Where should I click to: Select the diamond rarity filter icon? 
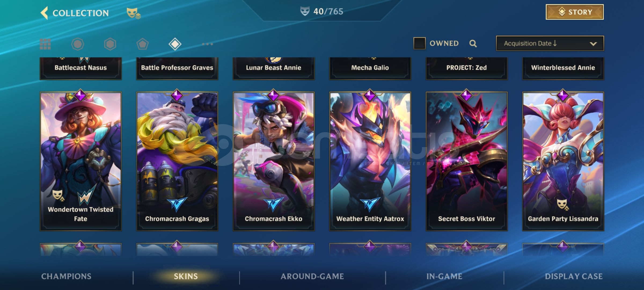[175, 44]
